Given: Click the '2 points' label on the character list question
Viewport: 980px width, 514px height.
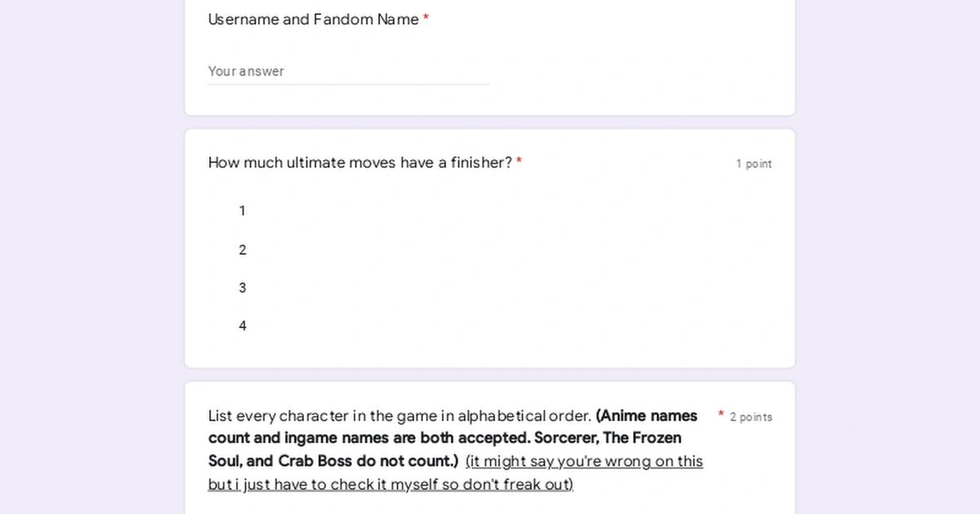Looking at the screenshot, I should [x=751, y=417].
